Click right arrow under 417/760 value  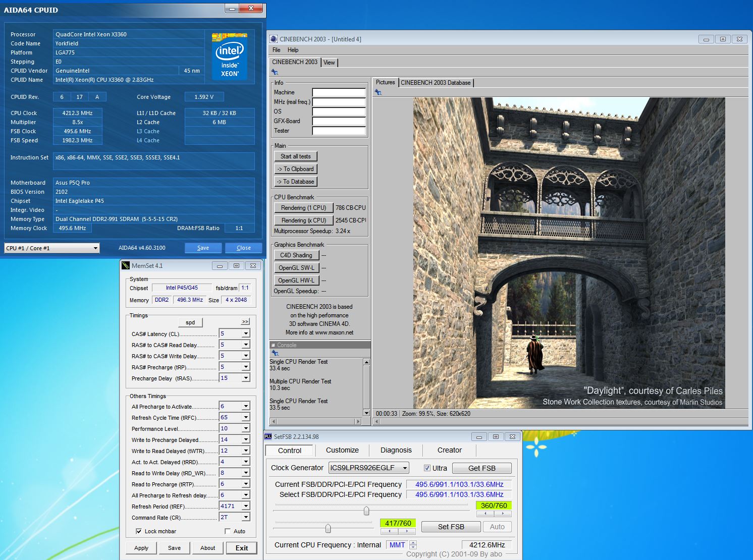[x=407, y=531]
